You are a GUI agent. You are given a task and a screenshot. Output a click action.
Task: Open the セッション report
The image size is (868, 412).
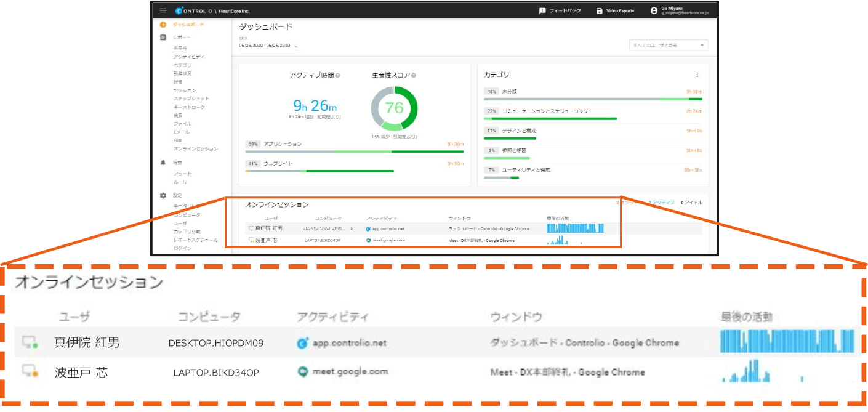[185, 91]
